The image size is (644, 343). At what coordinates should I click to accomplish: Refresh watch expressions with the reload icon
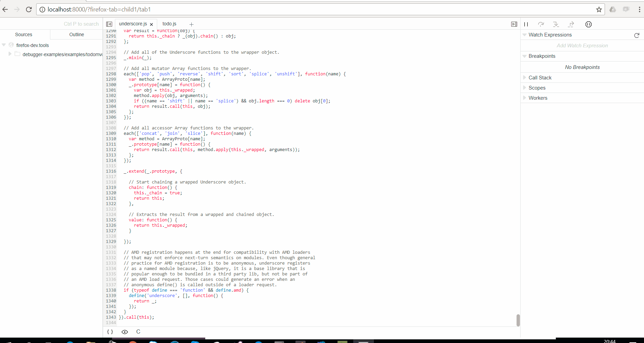[x=637, y=35]
